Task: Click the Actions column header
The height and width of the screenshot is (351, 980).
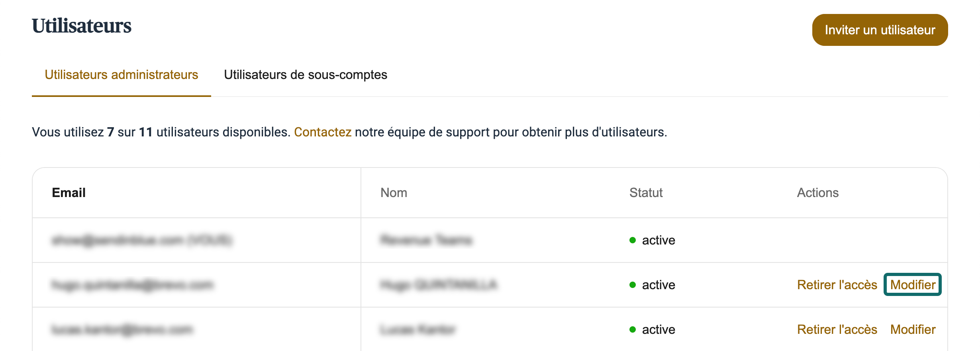Action: pyautogui.click(x=817, y=193)
